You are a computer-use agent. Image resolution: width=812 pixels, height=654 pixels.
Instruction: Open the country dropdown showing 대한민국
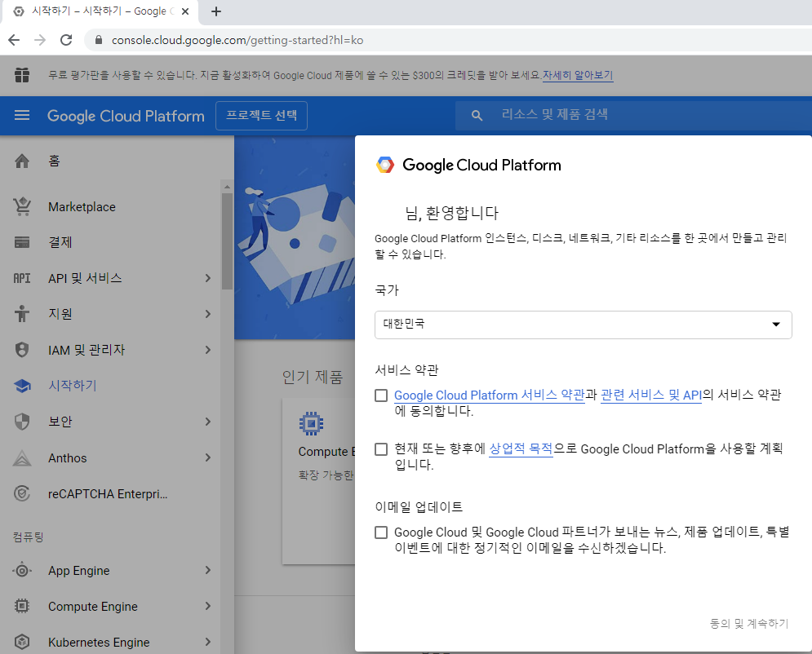583,325
